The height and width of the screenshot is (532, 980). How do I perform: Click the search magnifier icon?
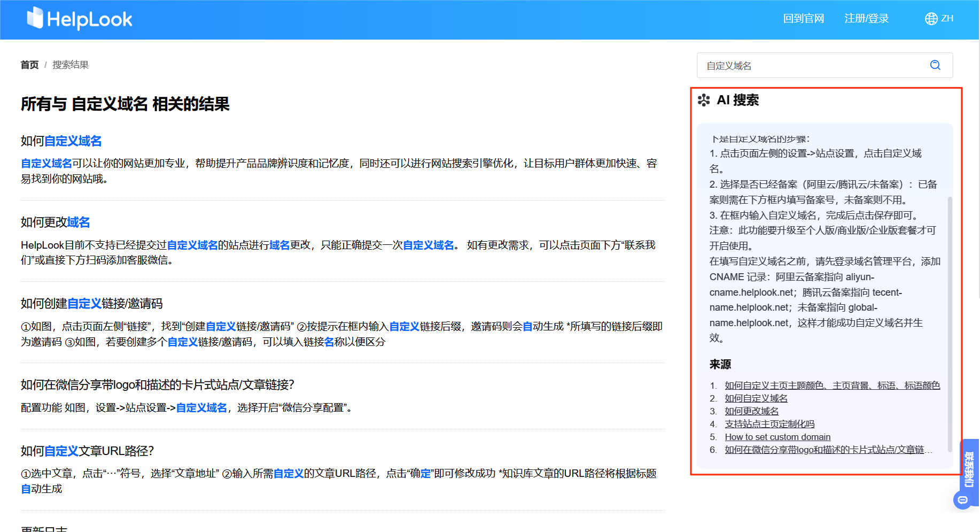click(x=935, y=65)
